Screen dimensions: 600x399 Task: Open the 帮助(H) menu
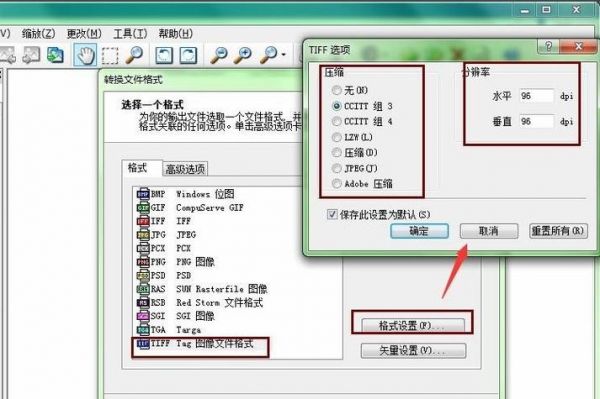(176, 34)
